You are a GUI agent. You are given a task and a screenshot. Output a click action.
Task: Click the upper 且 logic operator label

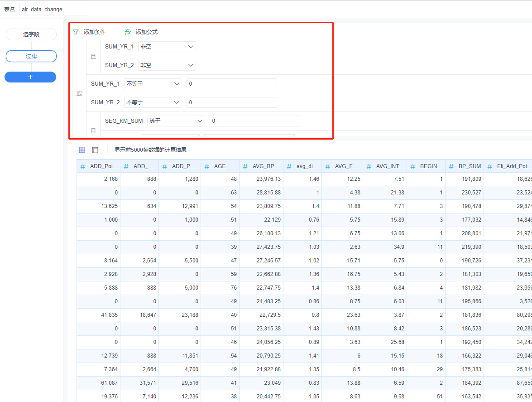click(93, 56)
